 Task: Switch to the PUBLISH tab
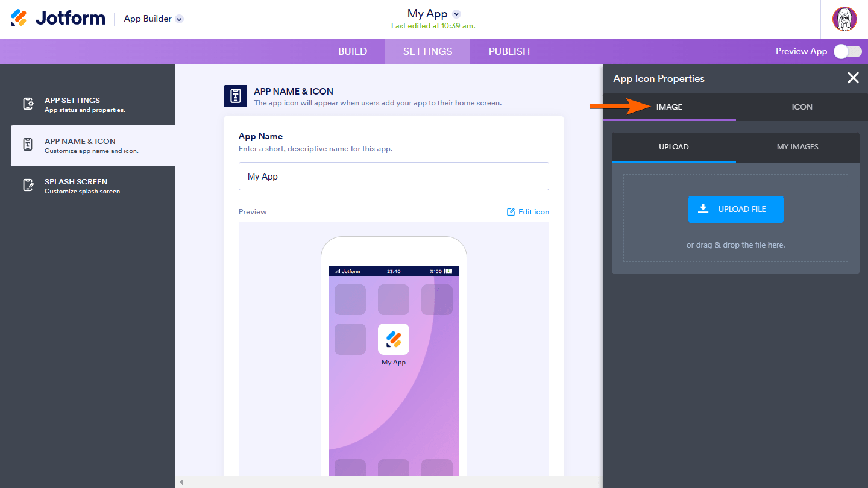(509, 51)
